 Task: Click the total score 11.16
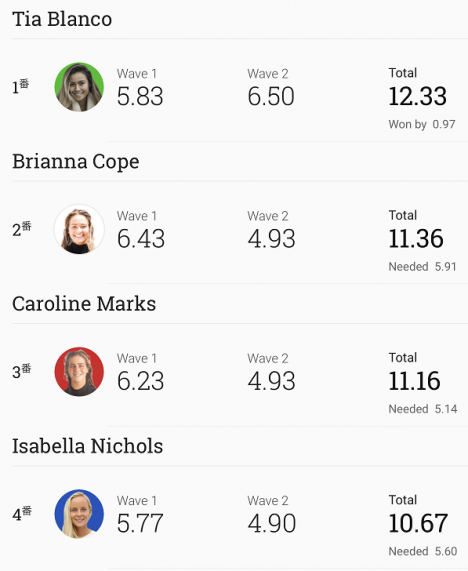click(414, 381)
